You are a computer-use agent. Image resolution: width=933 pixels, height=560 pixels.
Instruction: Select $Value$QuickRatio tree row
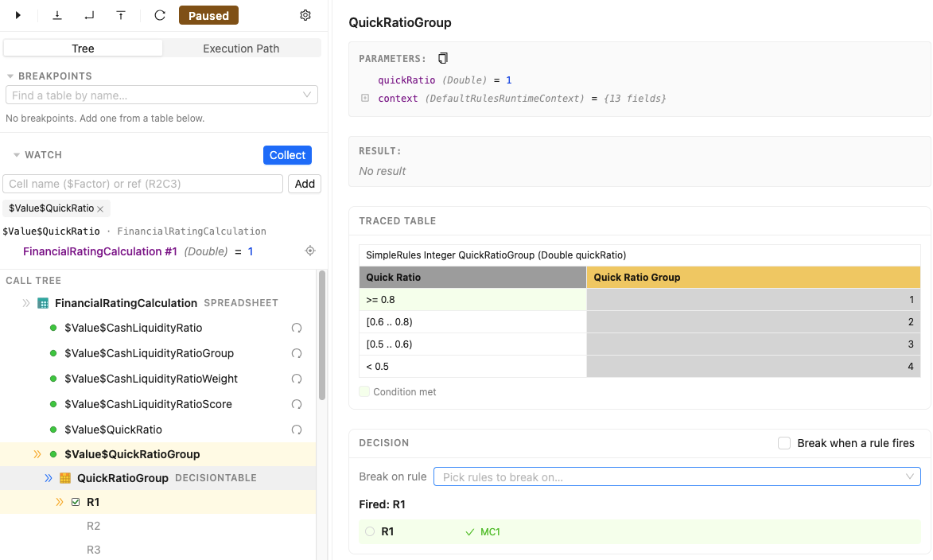pyautogui.click(x=157, y=430)
